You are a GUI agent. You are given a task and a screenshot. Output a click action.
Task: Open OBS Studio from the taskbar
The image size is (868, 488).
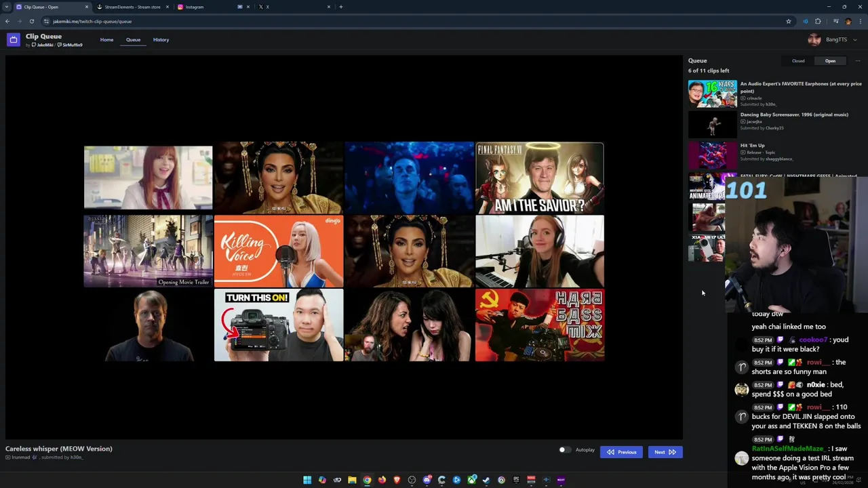tap(412, 480)
